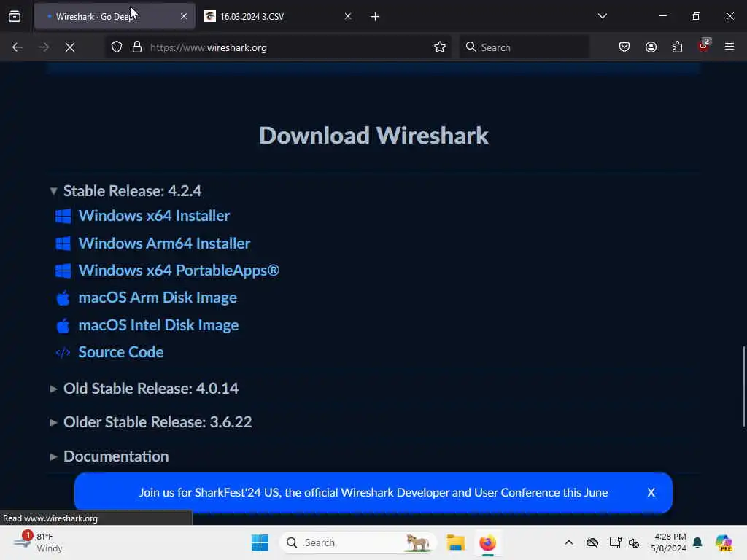Image resolution: width=747 pixels, height=560 pixels.
Task: Show hidden system tray icons
Action: [569, 542]
